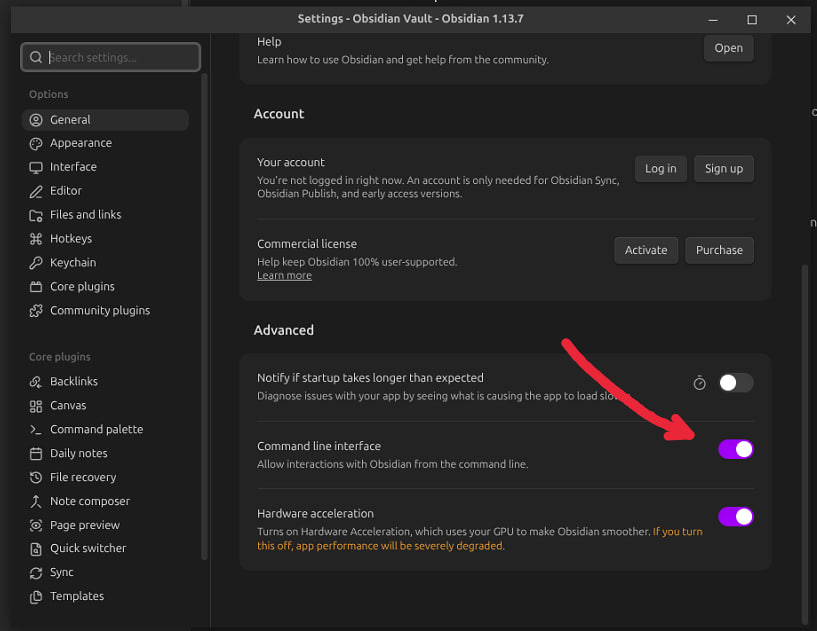The width and height of the screenshot is (817, 631).
Task: Click the Community plugins puzzle icon
Action: pos(36,311)
